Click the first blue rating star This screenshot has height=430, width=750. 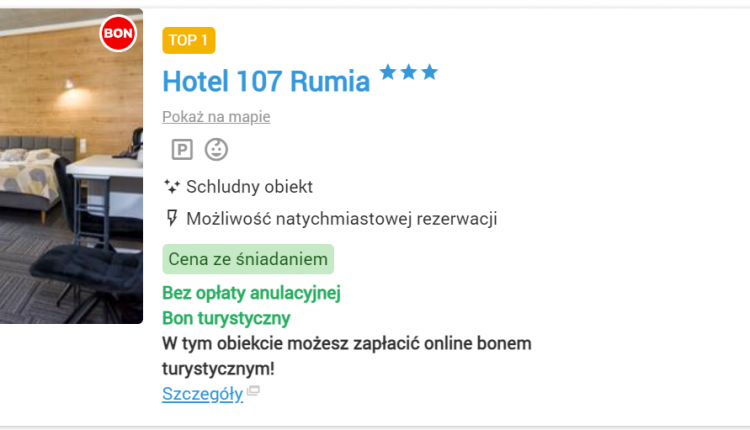tap(389, 72)
